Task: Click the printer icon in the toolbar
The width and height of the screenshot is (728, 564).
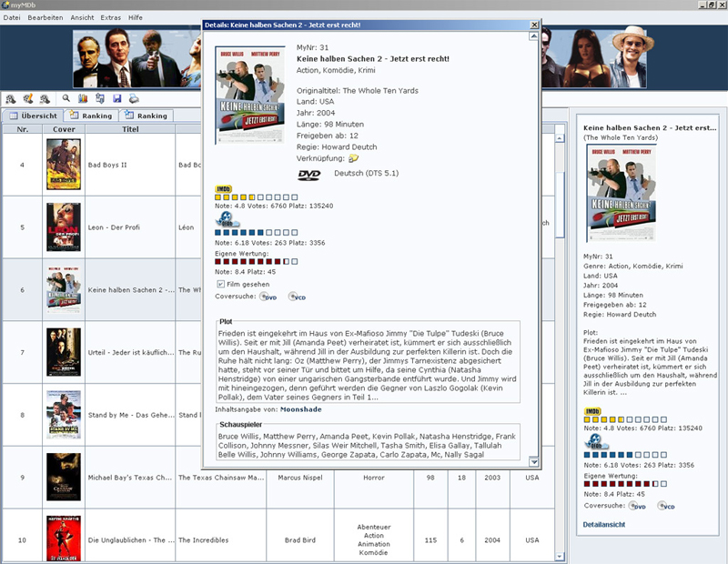Action: (134, 98)
